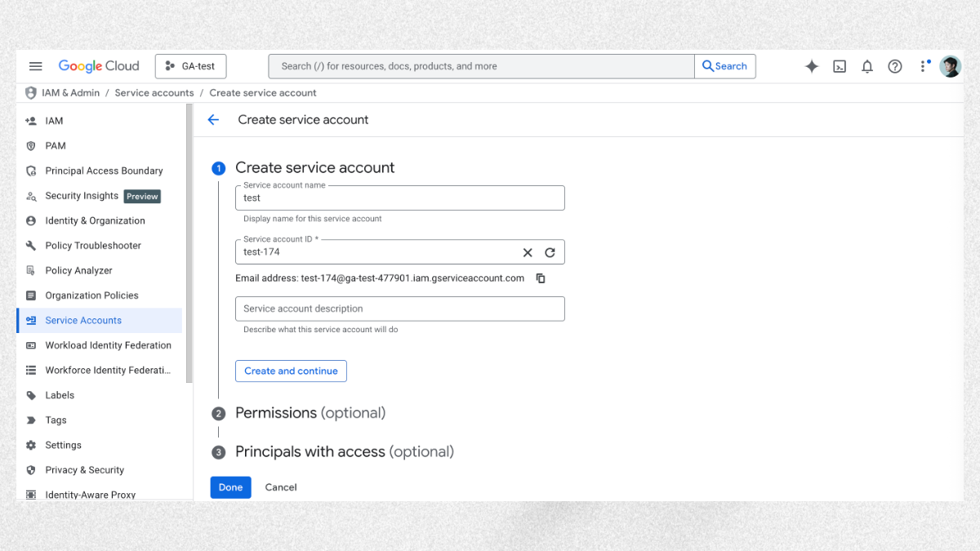Clear the service account ID field

(x=528, y=252)
